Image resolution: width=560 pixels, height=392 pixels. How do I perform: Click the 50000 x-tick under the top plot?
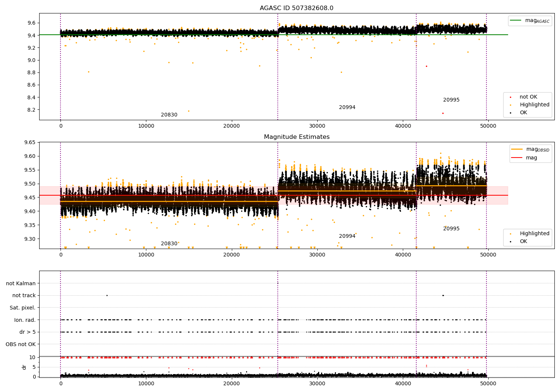(488, 126)
